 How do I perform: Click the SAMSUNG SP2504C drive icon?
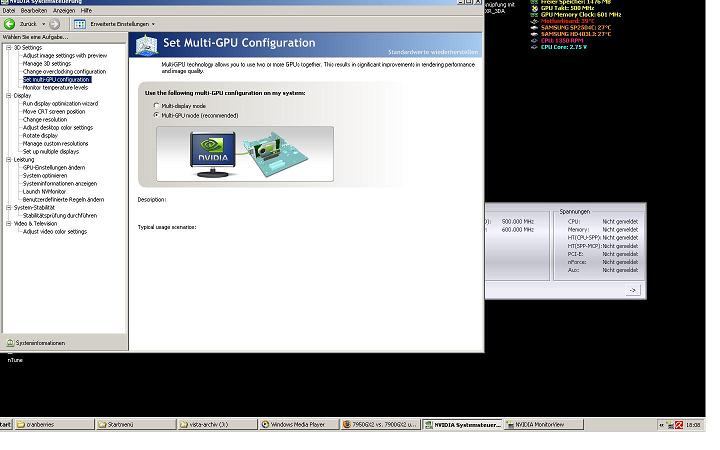pos(534,28)
